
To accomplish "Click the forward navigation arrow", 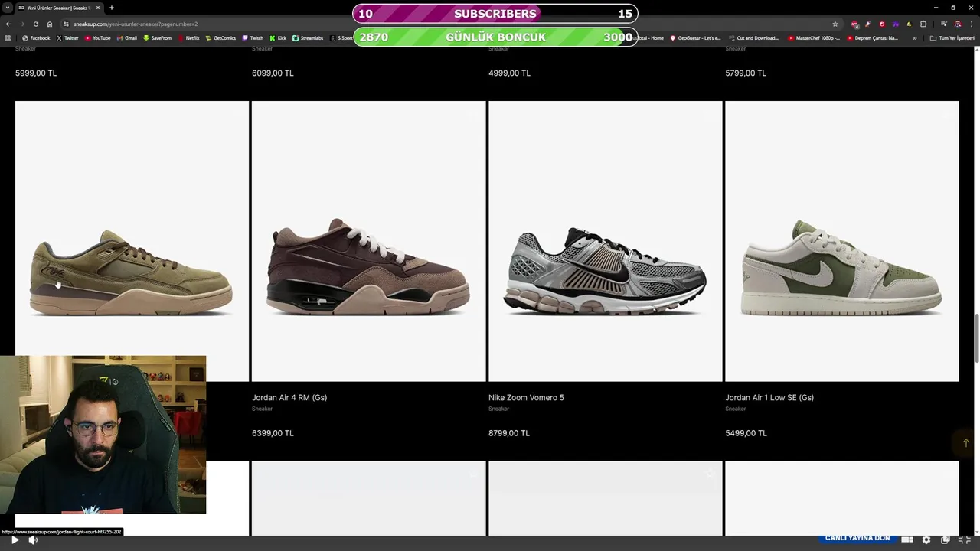I will [22, 24].
